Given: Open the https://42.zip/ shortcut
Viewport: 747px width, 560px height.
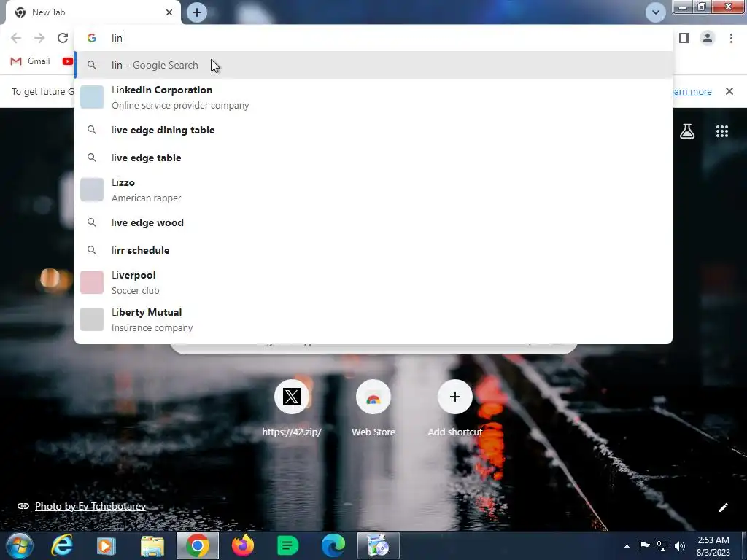Looking at the screenshot, I should point(292,408).
